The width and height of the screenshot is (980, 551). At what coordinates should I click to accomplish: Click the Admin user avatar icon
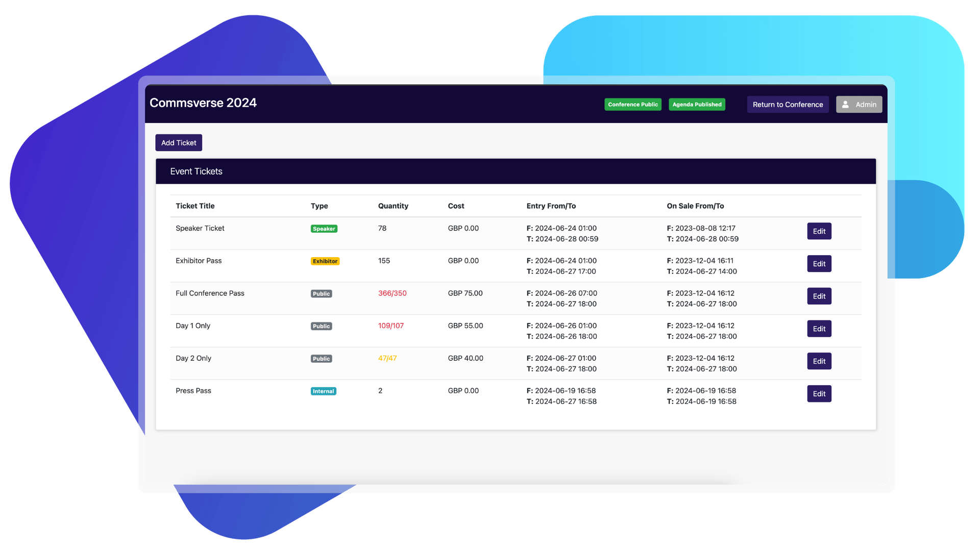845,105
